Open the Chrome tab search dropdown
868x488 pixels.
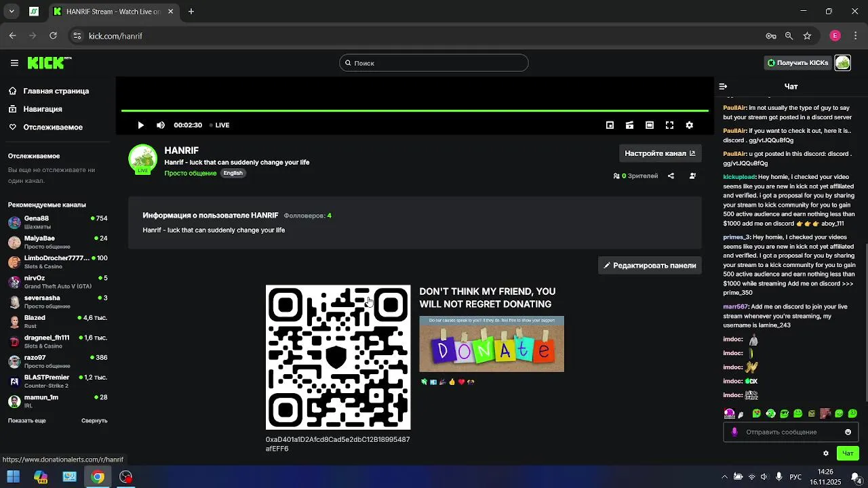pyautogui.click(x=12, y=12)
